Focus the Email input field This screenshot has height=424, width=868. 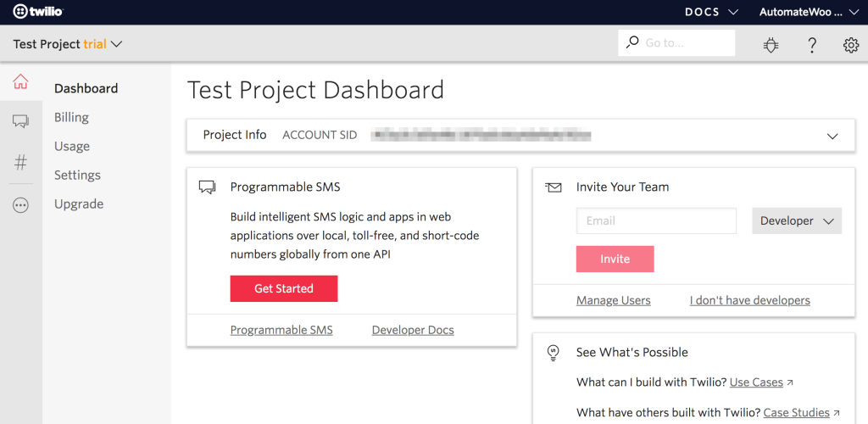click(x=656, y=220)
